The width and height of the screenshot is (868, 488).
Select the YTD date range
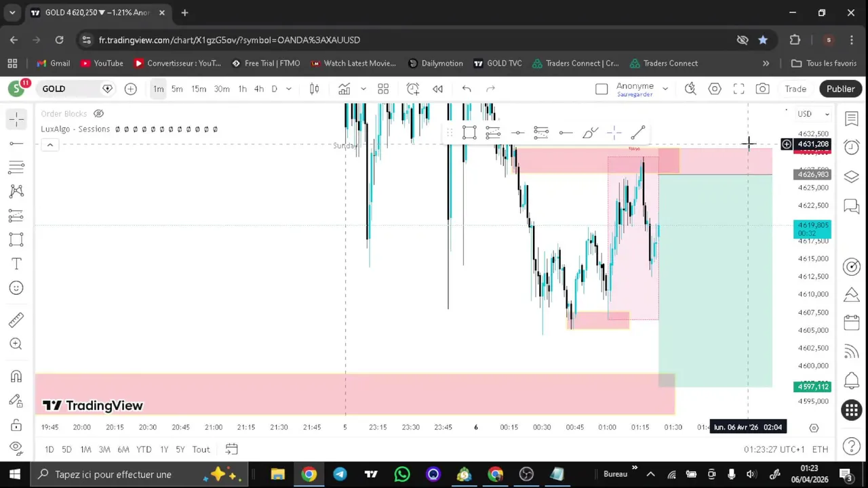[x=144, y=449]
